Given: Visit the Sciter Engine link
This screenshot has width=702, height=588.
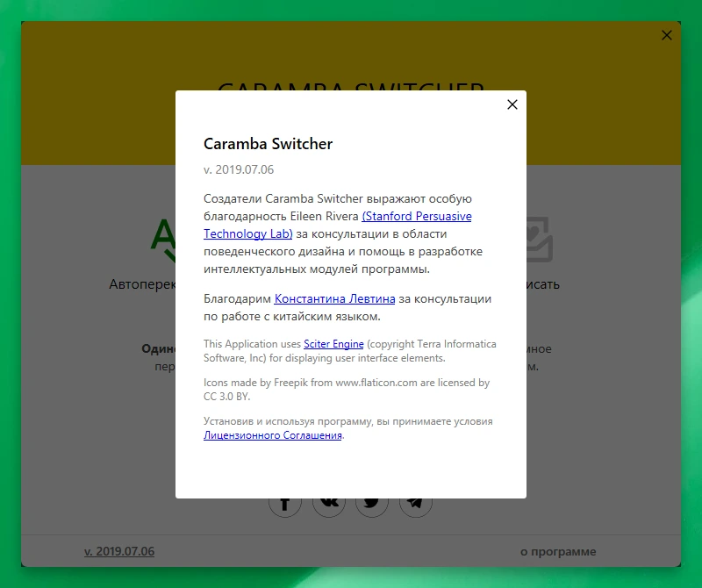Looking at the screenshot, I should pos(333,344).
